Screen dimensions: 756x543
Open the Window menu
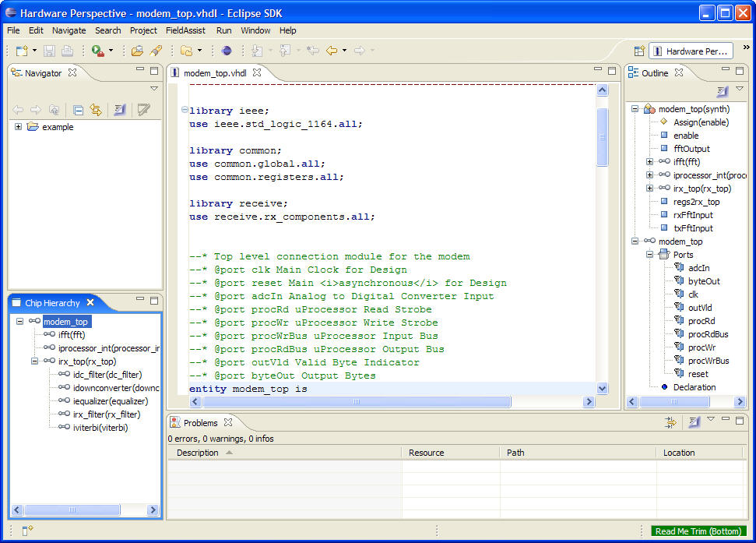255,30
